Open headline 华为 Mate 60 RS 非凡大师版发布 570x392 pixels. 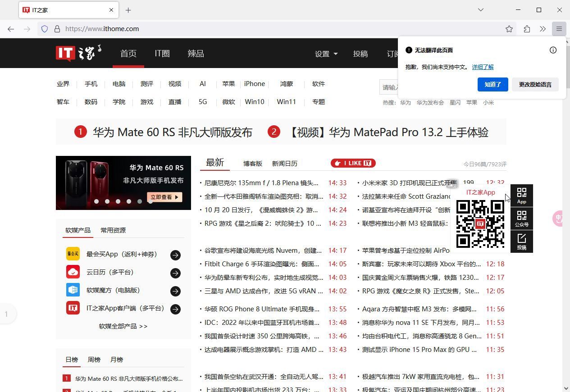point(173,132)
